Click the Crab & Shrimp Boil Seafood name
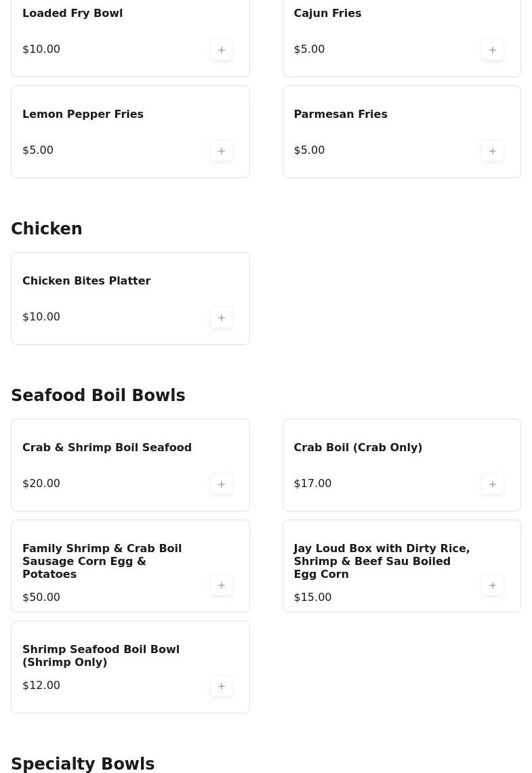 (x=107, y=447)
